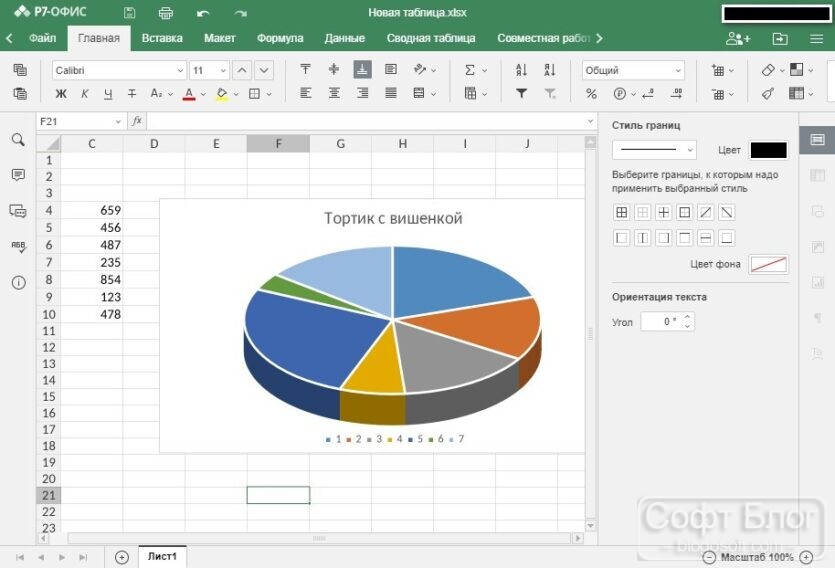Image resolution: width=835 pixels, height=568 pixels.
Task: Click the ascending sort icon
Action: (521, 70)
